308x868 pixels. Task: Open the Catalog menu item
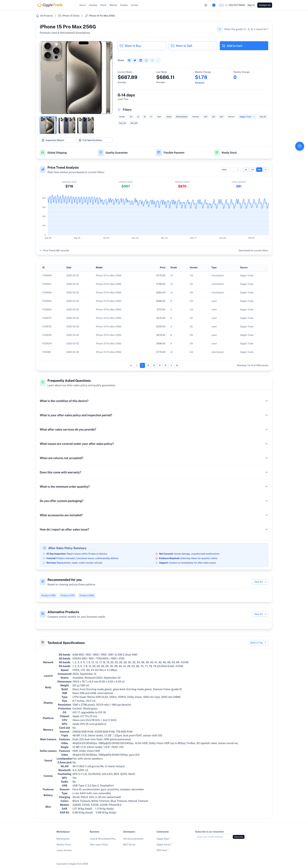pyautogui.click(x=93, y=5)
